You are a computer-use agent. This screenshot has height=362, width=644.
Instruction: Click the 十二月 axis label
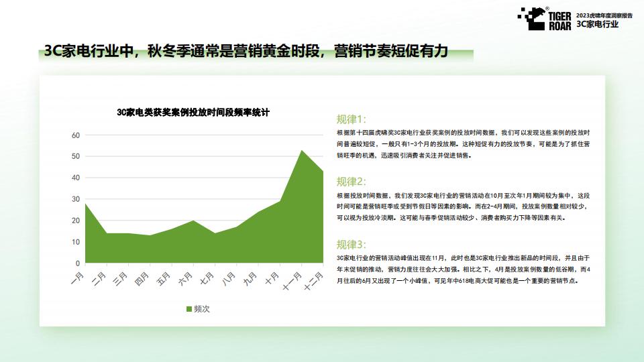[x=313, y=281]
